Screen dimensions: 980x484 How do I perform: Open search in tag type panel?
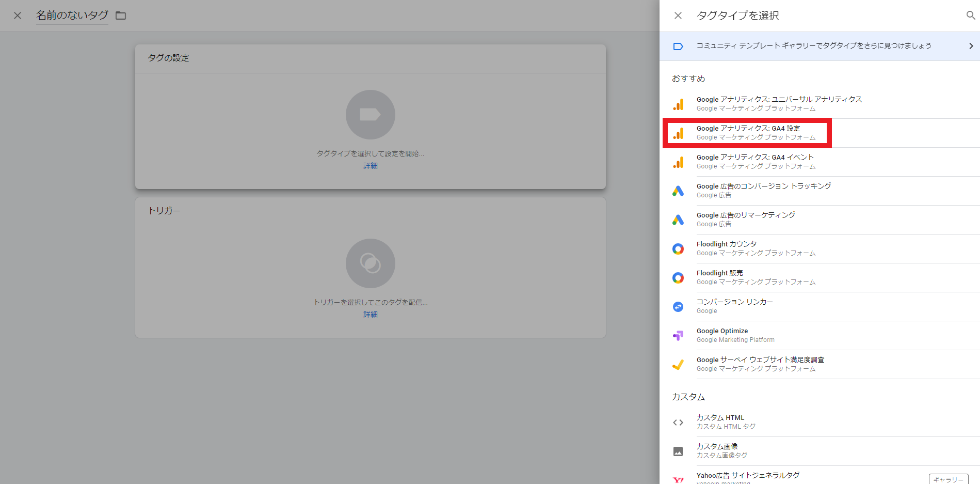click(971, 15)
